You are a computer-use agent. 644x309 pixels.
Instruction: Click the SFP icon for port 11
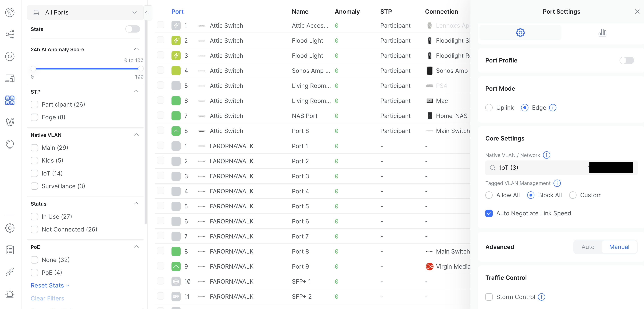point(176,297)
